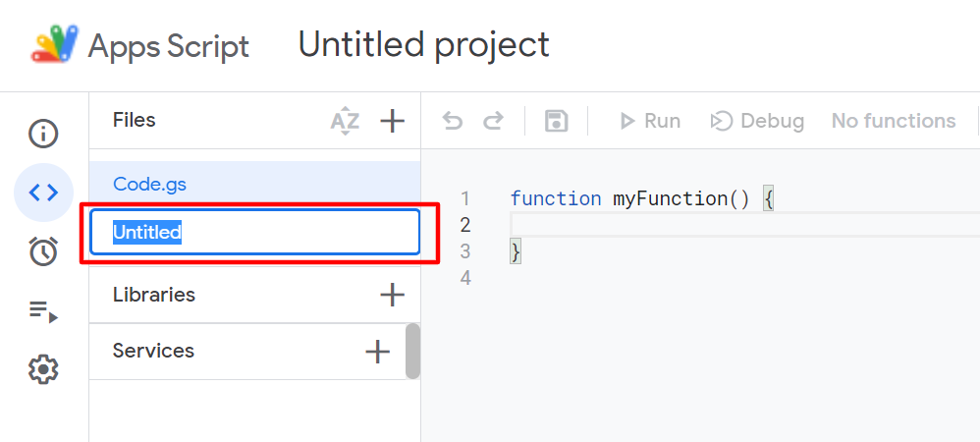
Task: Open Project Settings gear icon
Action: pyautogui.click(x=44, y=369)
